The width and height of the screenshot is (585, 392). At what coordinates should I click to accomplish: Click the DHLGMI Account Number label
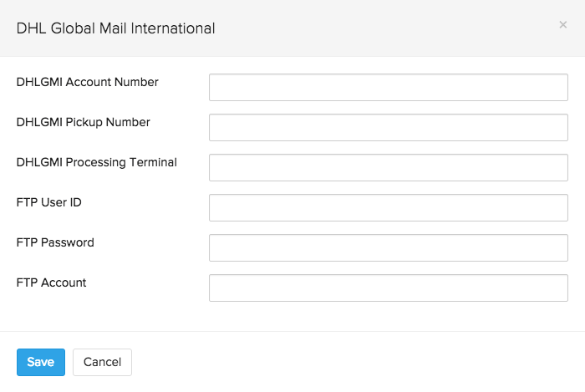coord(87,82)
